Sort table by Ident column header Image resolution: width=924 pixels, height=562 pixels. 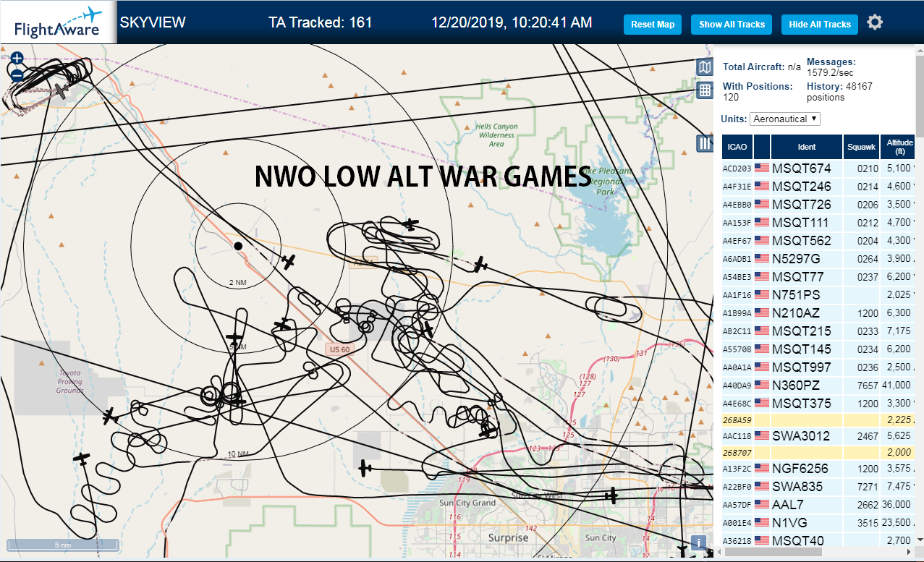tap(807, 147)
